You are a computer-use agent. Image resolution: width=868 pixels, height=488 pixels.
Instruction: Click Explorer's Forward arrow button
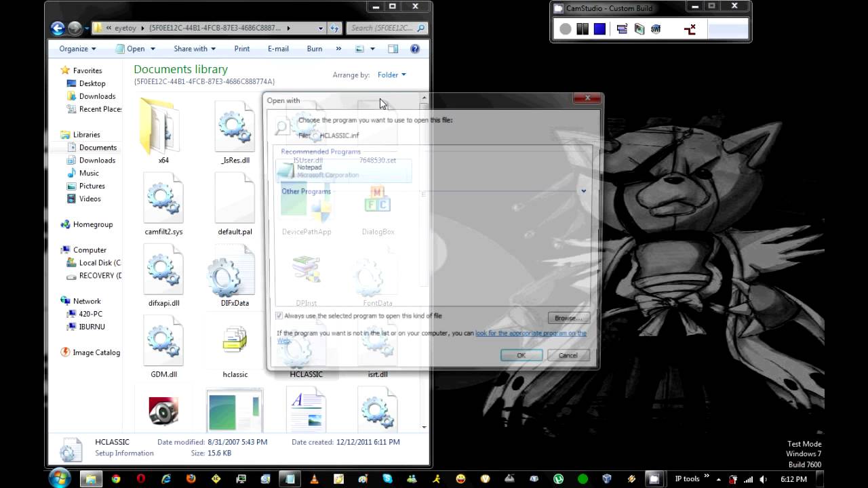click(75, 28)
